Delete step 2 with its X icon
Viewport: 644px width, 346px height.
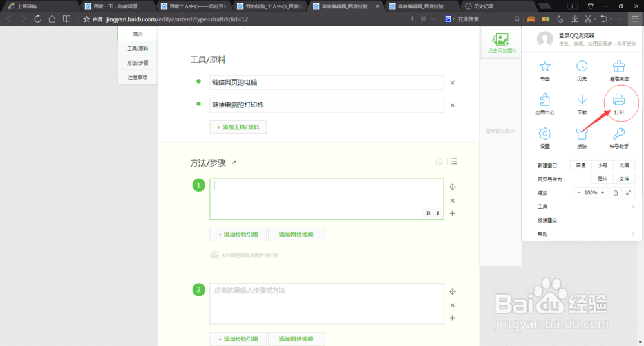click(x=453, y=305)
